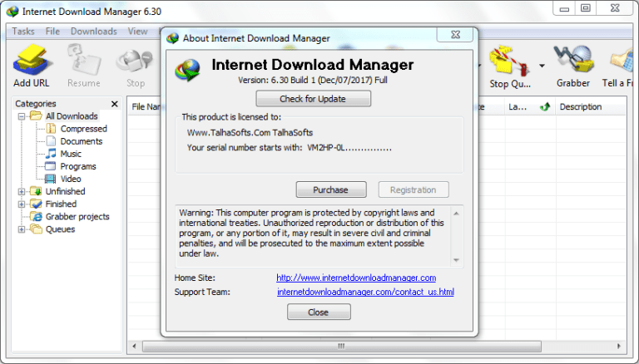Click the horizontal scrollbar left arrow
This screenshot has width=639, height=364.
tap(135, 346)
